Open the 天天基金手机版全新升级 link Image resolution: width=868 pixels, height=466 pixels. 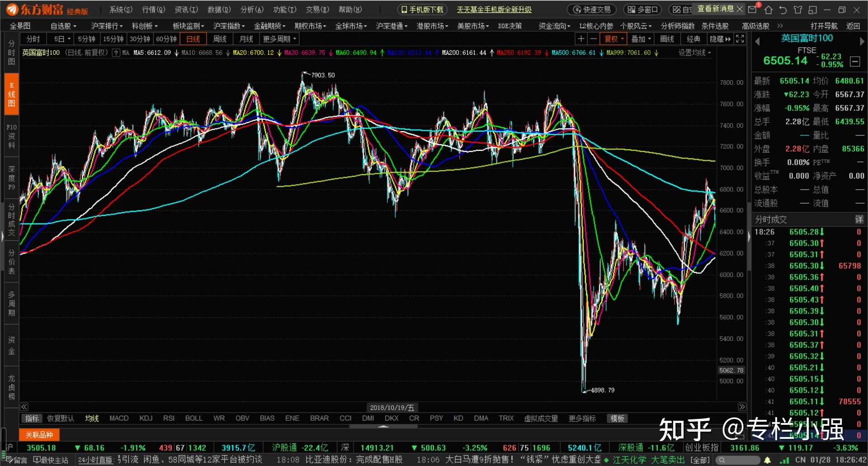click(494, 10)
